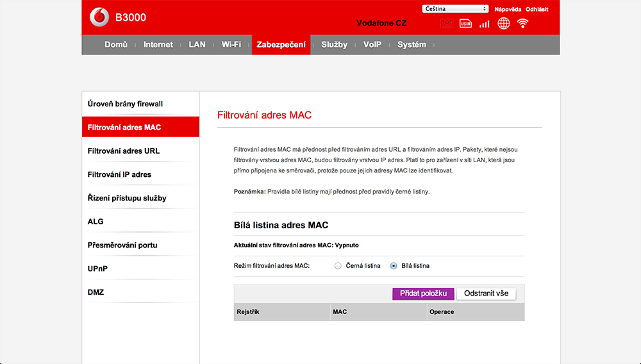The image size is (641, 364).
Task: Open the Služby tab
Action: (334, 44)
